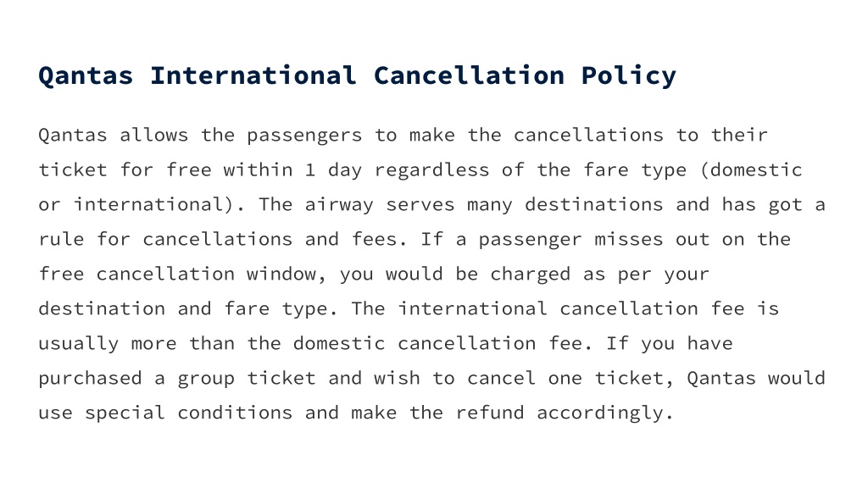The height and width of the screenshot is (488, 868).
Task: Click the word 'regardless' in the paragraph
Action: (x=431, y=170)
